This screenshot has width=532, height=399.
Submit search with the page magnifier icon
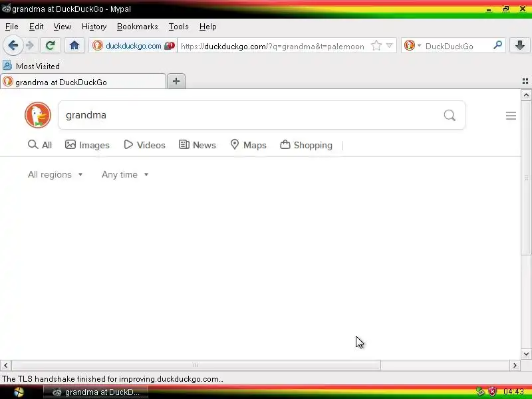[x=450, y=115]
